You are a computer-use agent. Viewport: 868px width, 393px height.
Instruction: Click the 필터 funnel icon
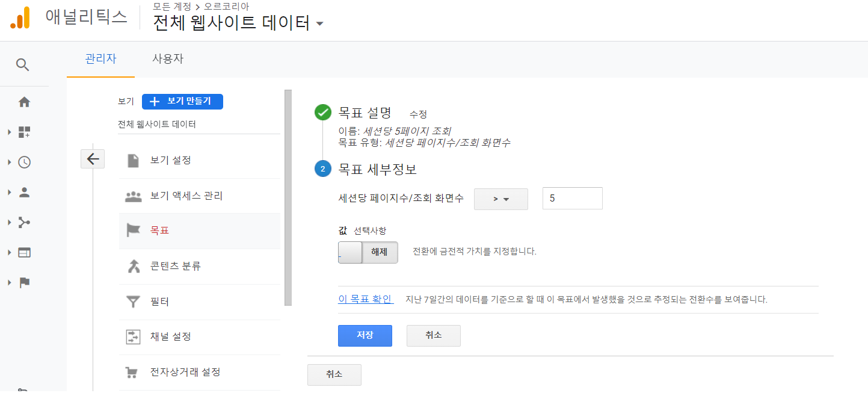click(133, 302)
